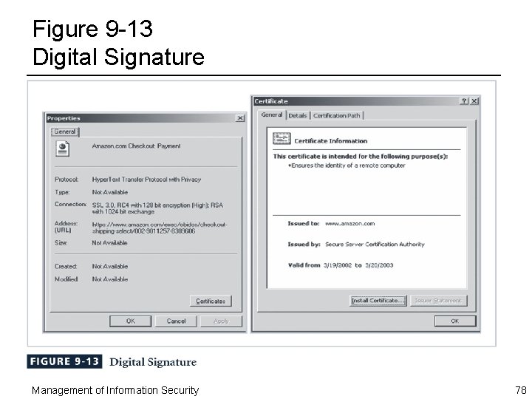
Task: Click the Created value 'Not Available'
Action: tap(110, 266)
